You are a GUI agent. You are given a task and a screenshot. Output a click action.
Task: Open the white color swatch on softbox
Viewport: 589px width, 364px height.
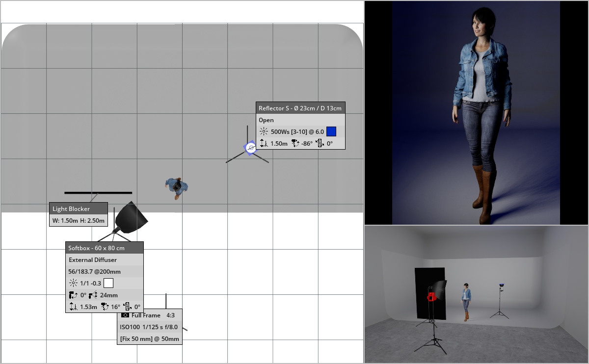pyautogui.click(x=108, y=283)
